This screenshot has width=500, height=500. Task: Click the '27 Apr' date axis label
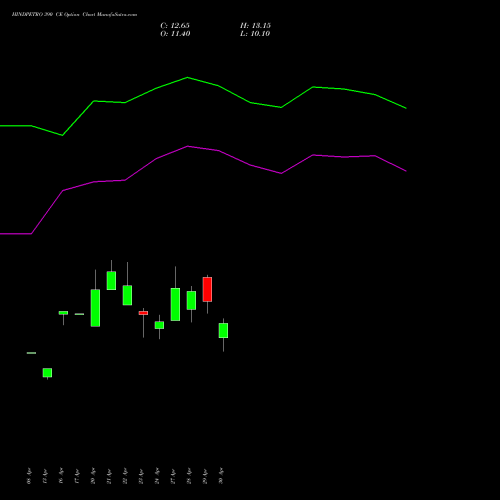173,477
